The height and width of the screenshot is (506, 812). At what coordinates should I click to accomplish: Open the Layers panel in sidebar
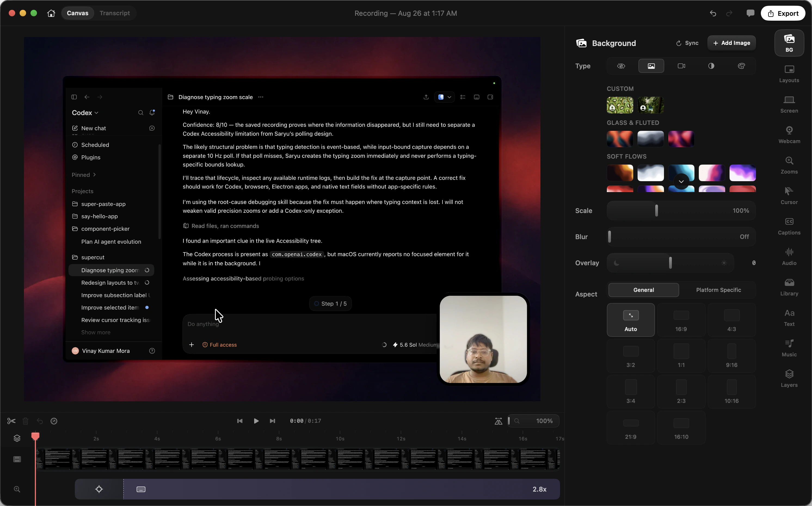789,378
